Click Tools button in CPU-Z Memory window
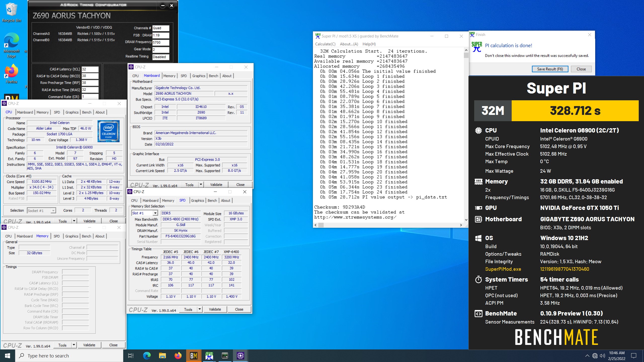Viewport: 644px width, 362px height. pos(62,345)
